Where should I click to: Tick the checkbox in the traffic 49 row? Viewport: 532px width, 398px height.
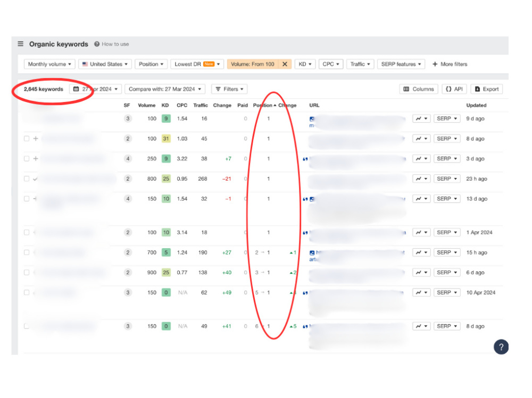[x=27, y=326]
